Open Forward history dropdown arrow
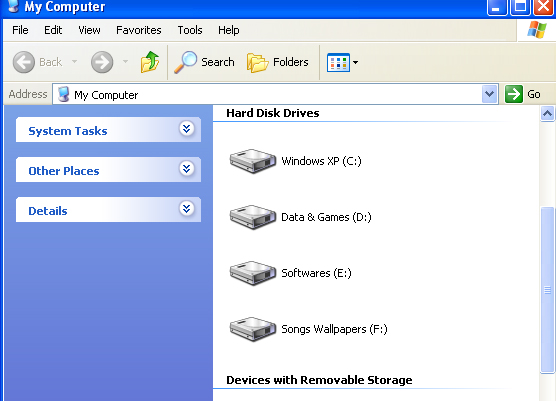The image size is (556, 401). 126,62
